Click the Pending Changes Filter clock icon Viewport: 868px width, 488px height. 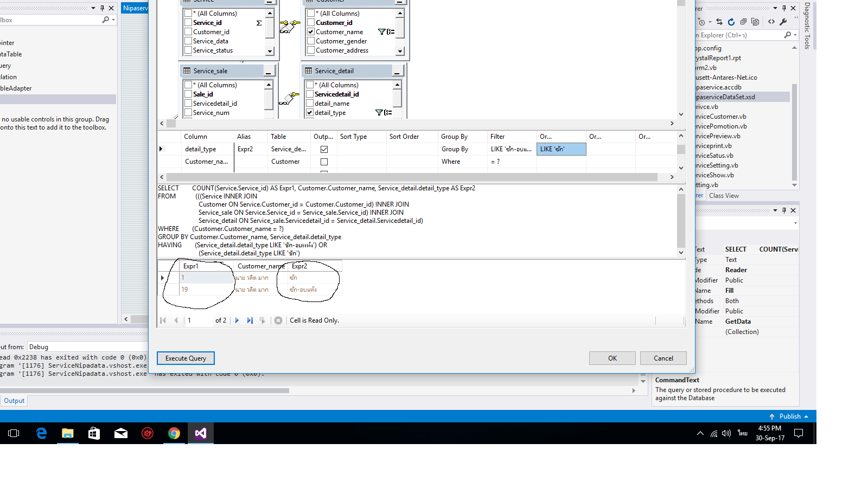(702, 22)
